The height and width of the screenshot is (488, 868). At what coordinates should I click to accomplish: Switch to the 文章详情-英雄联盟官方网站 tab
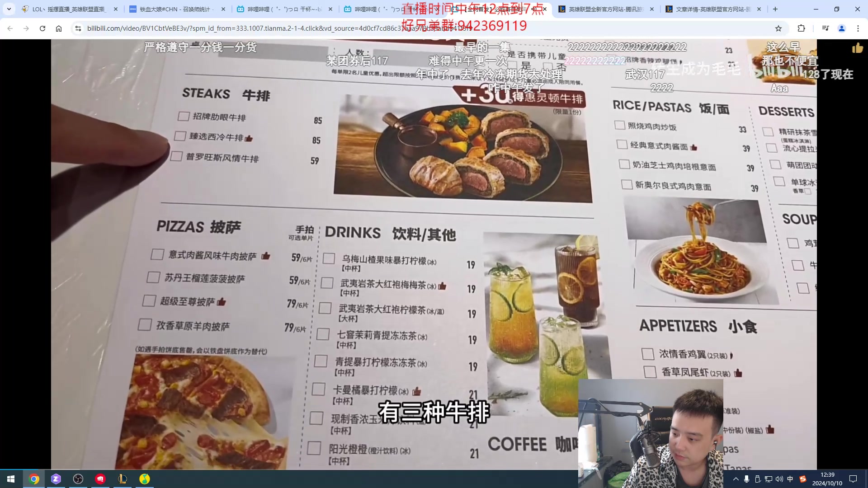pyautogui.click(x=712, y=9)
